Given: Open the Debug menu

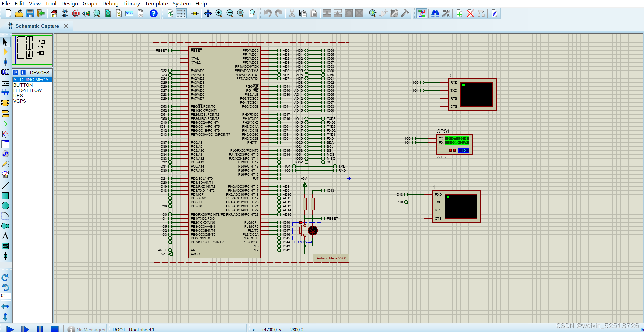Looking at the screenshot, I should (x=110, y=3).
